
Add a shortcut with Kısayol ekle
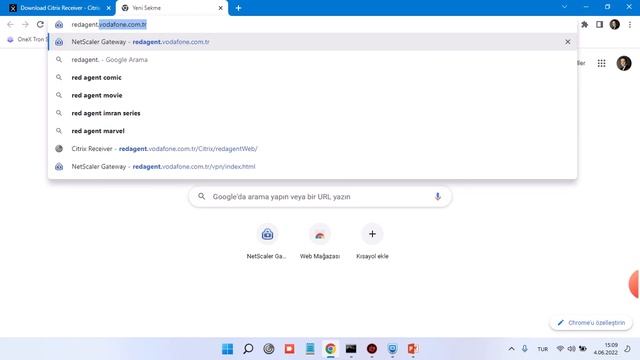coord(372,242)
